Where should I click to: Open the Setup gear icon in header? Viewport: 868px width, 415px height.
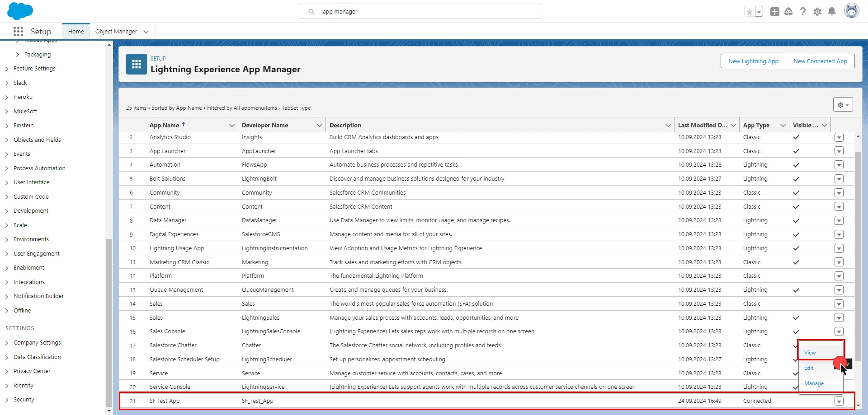tap(817, 12)
